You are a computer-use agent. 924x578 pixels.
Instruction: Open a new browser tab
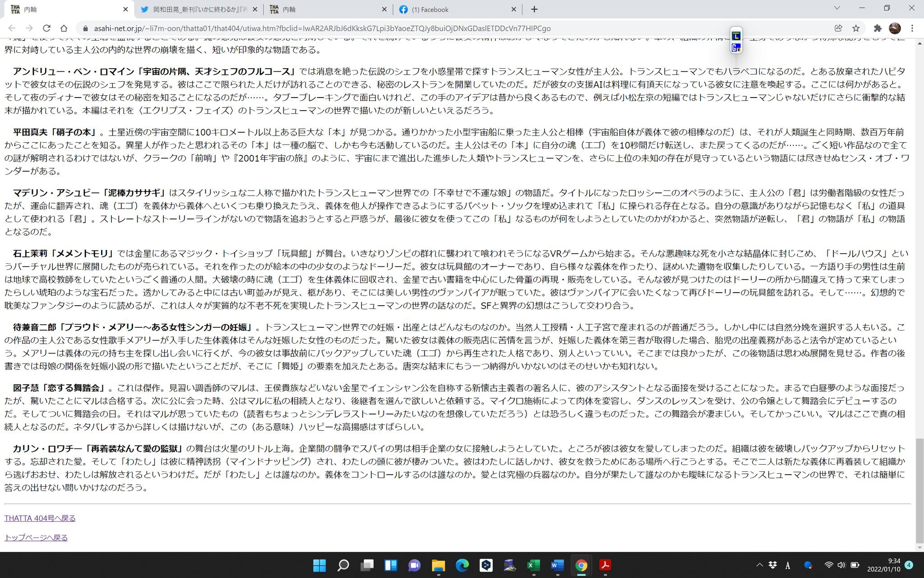point(534,9)
